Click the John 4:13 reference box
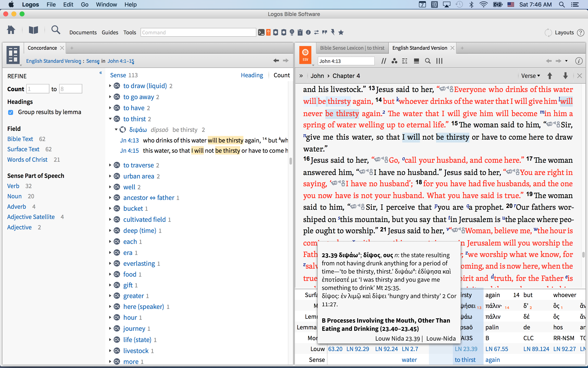 point(346,61)
